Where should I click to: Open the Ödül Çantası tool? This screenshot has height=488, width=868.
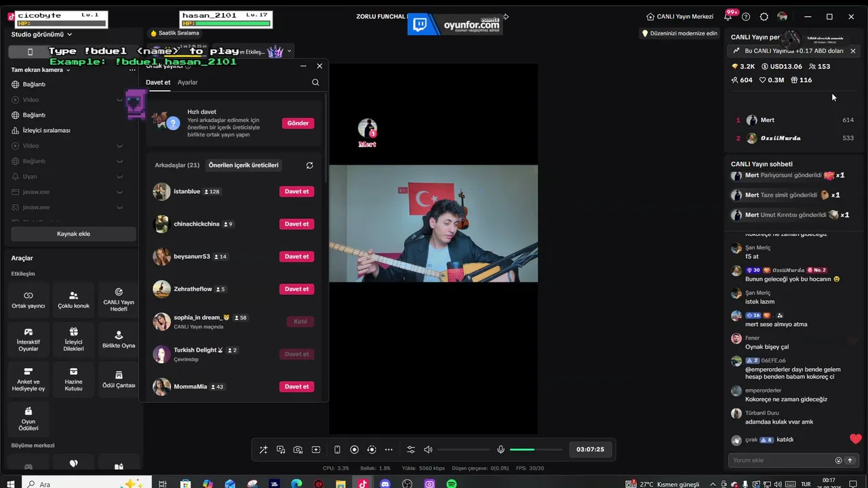pyautogui.click(x=119, y=379)
